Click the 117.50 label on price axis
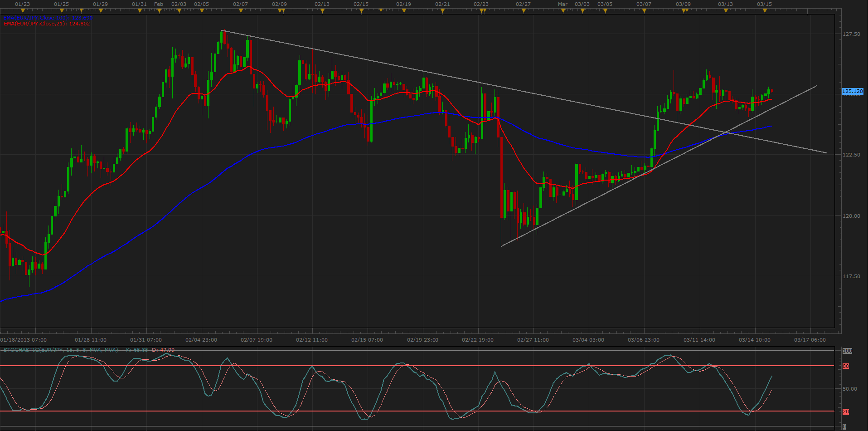 (851, 276)
